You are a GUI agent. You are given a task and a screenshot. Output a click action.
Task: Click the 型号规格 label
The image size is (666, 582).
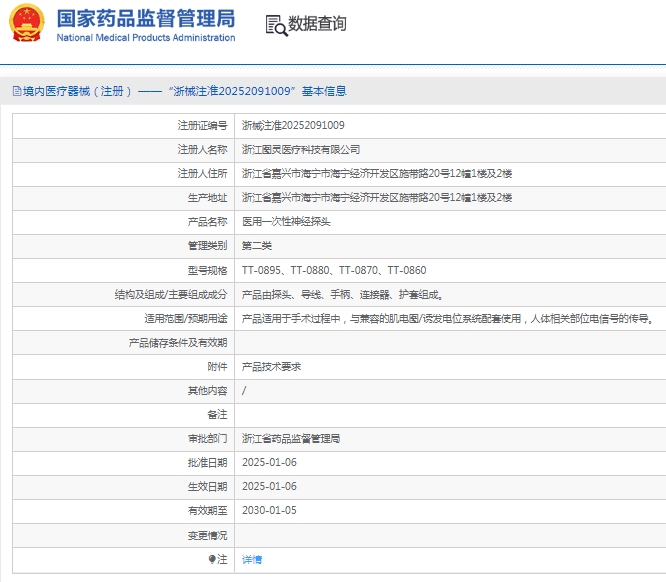tap(208, 270)
